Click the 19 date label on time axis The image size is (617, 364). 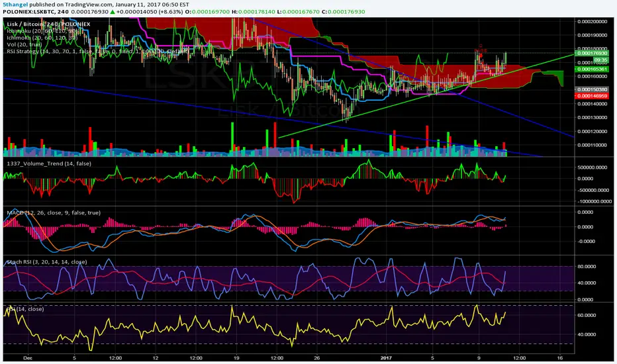point(236,358)
